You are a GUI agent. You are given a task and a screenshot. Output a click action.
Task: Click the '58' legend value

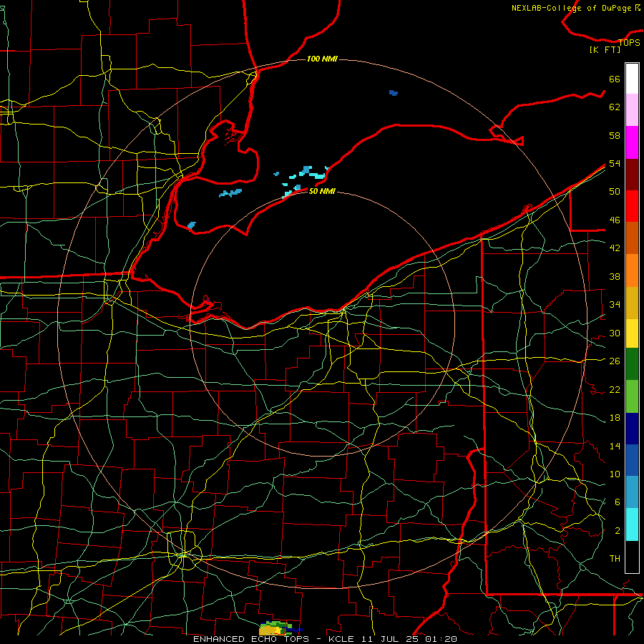(615, 135)
